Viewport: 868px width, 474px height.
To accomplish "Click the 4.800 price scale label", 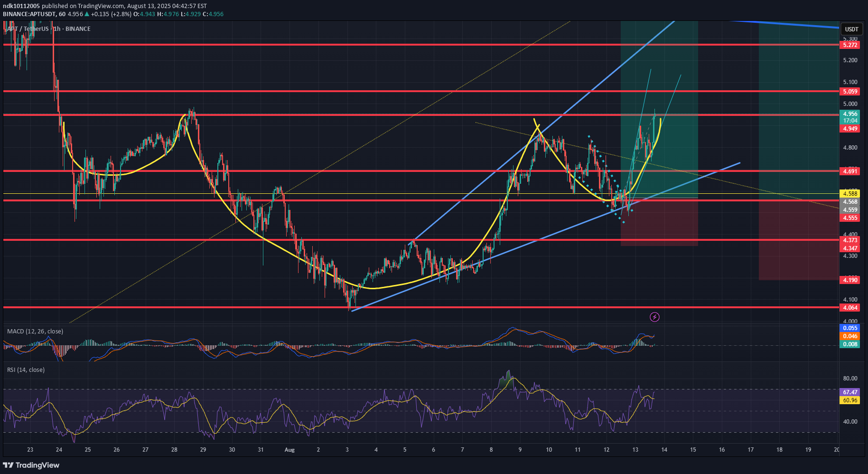I will (x=850, y=148).
